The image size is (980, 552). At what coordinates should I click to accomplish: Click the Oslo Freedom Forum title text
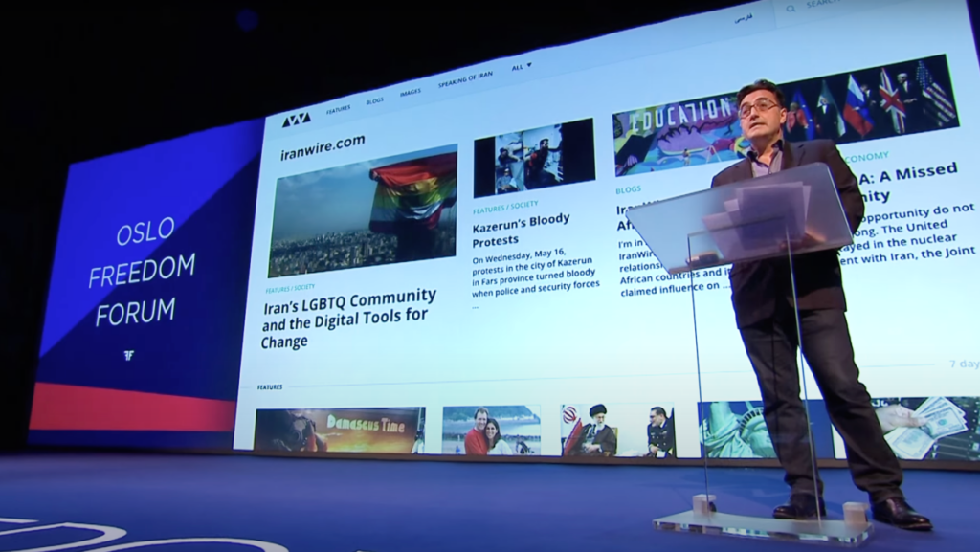pos(142,273)
